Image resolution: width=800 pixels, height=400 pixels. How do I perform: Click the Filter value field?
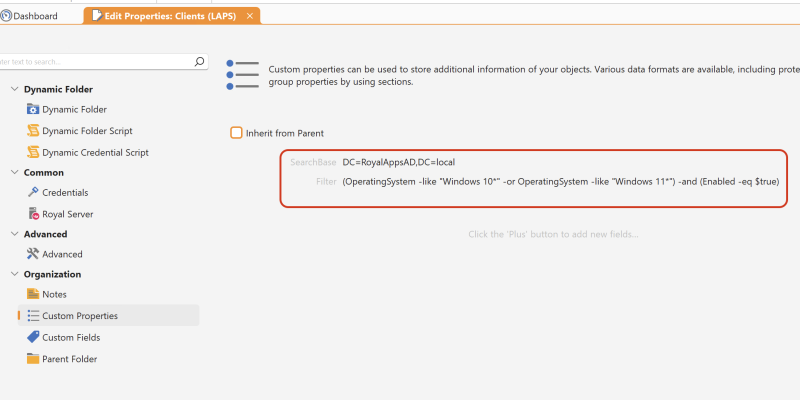tap(560, 182)
